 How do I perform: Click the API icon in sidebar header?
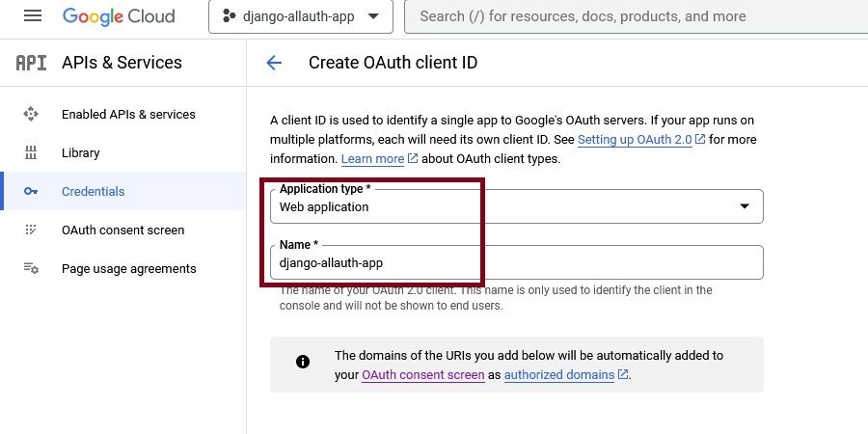pos(31,63)
